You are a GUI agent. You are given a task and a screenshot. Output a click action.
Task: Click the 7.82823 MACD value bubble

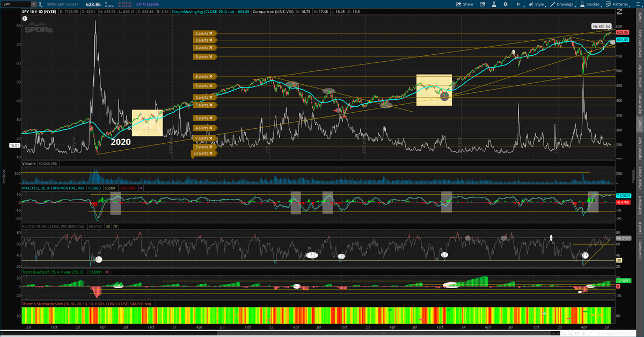[x=623, y=196]
